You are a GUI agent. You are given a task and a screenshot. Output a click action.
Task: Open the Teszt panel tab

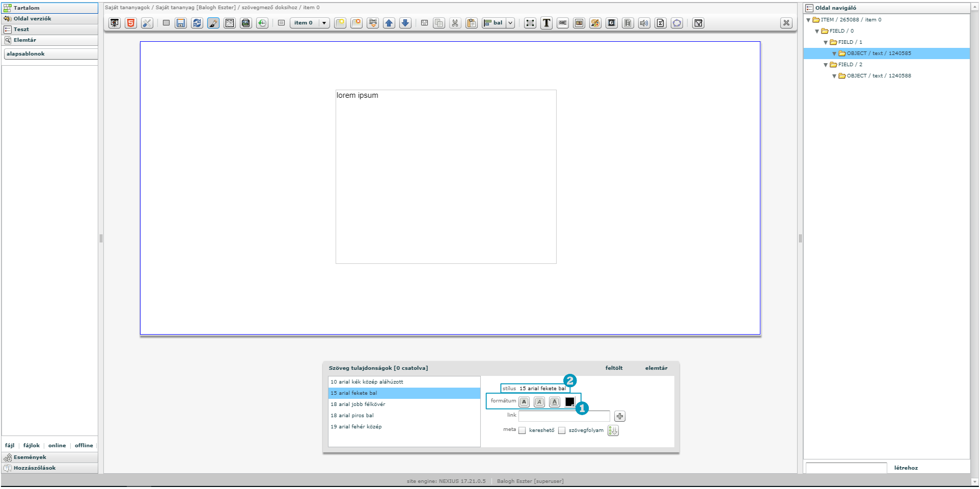(21, 30)
